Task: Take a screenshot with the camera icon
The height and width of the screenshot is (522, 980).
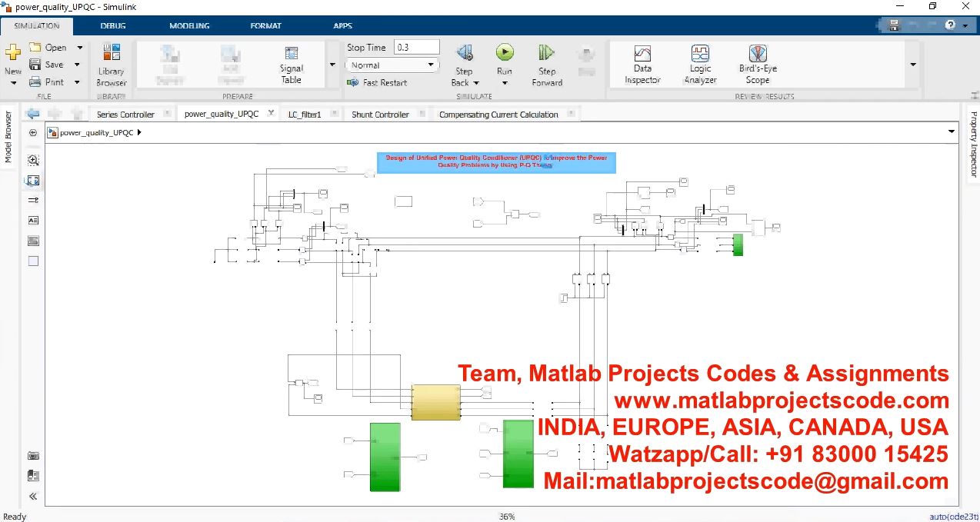Action: point(33,456)
